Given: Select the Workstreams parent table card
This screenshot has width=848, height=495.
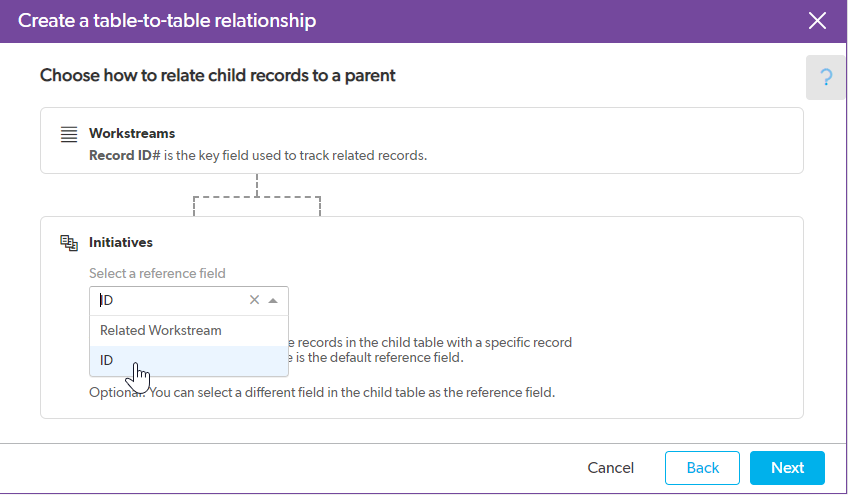Looking at the screenshot, I should (x=422, y=141).
